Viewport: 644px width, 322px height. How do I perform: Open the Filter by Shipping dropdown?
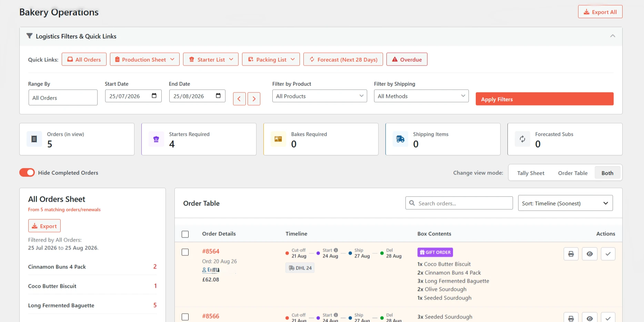click(421, 96)
